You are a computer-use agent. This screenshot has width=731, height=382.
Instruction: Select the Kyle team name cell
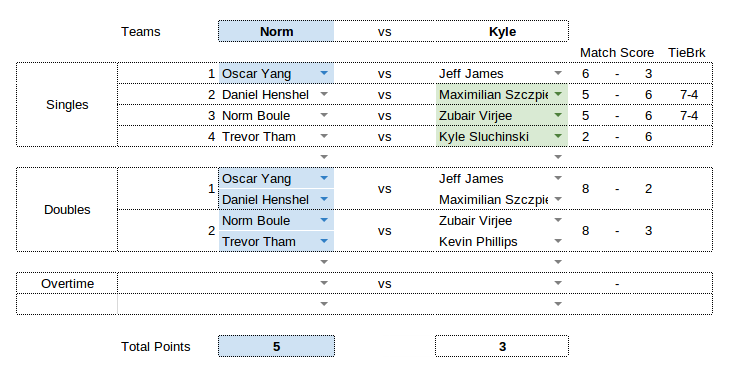502,31
